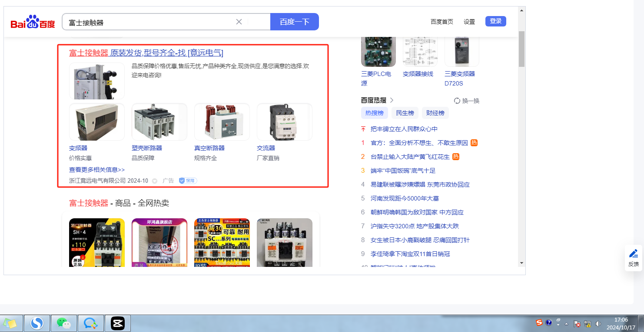Open the 三菱变频器 D720S text link
Screen dimensions: 644x332
[x=460, y=79]
